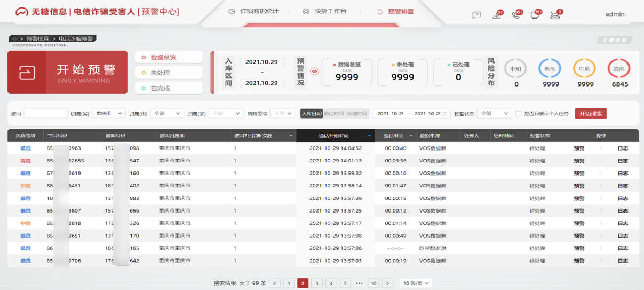The width and height of the screenshot is (644, 290).
Task: Check the 是否只展示个人任务 checkbox
Action: [518, 114]
